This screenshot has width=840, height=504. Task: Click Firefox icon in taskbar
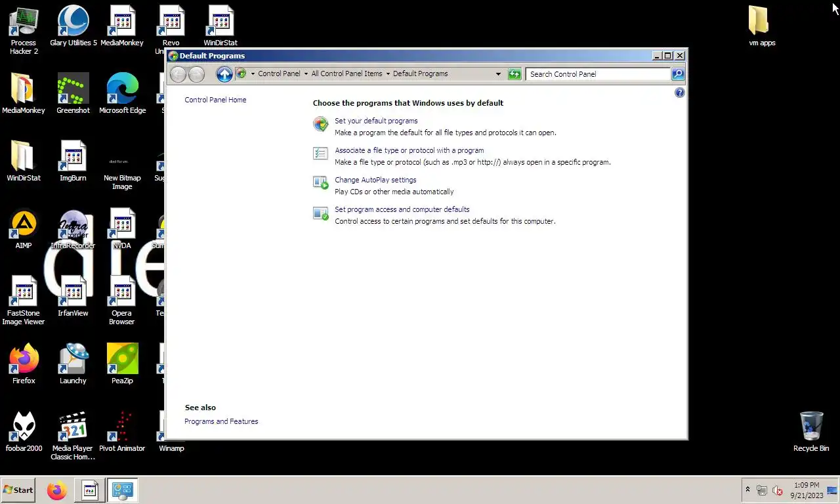57,490
